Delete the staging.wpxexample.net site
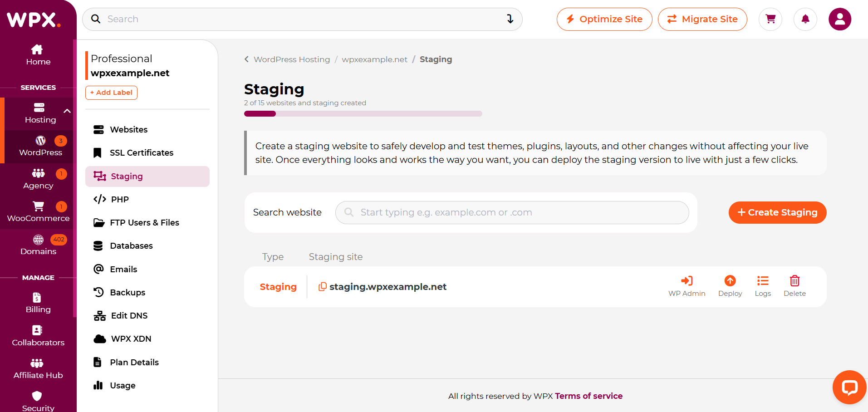This screenshot has width=868, height=412. point(794,286)
